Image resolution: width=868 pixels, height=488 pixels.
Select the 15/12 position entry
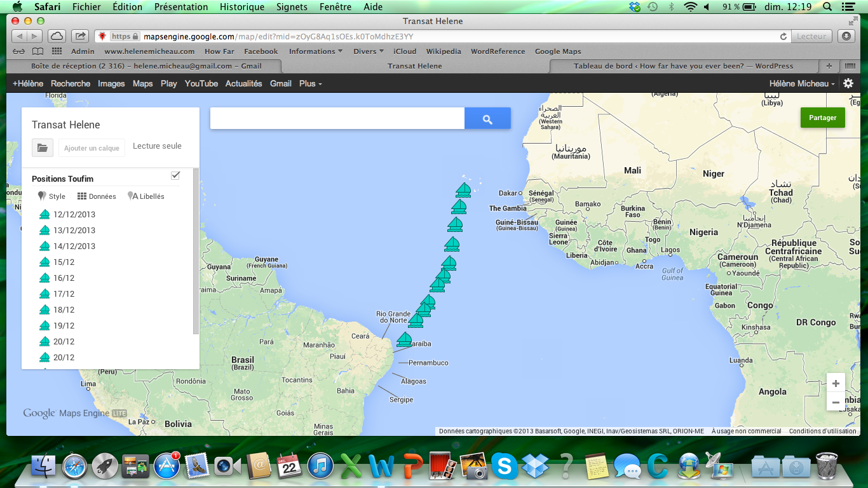click(x=64, y=262)
